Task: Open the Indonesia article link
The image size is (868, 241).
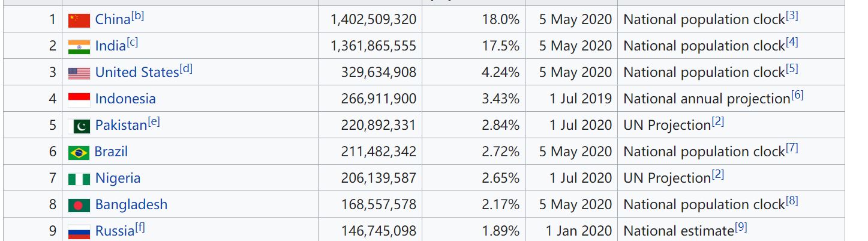Action: point(125,99)
